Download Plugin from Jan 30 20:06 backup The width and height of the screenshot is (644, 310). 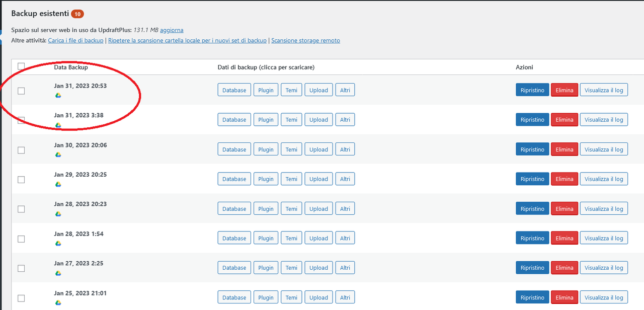(x=266, y=149)
